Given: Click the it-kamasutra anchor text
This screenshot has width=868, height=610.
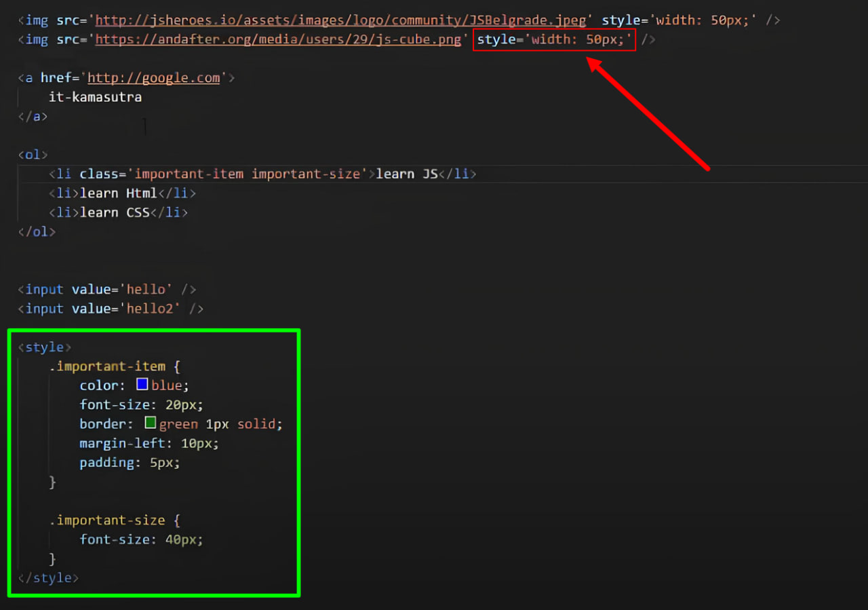Looking at the screenshot, I should coord(95,97).
